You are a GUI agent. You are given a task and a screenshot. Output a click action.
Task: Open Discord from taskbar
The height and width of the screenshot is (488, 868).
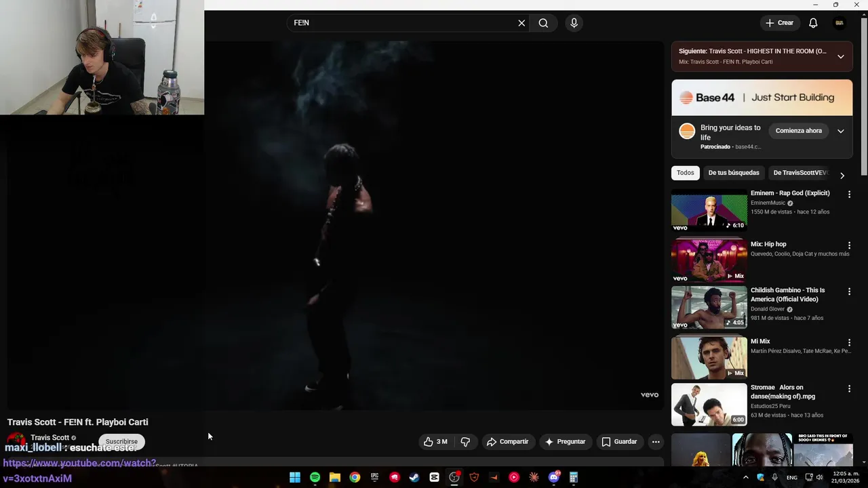[553, 477]
